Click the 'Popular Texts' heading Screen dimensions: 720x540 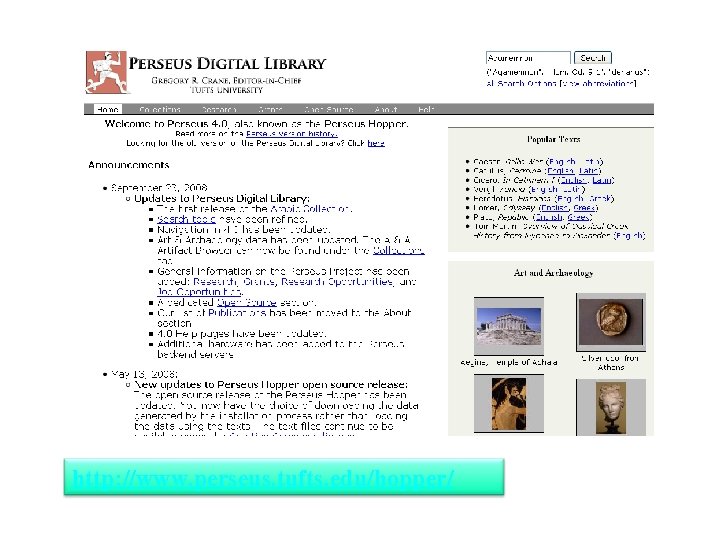(553, 139)
